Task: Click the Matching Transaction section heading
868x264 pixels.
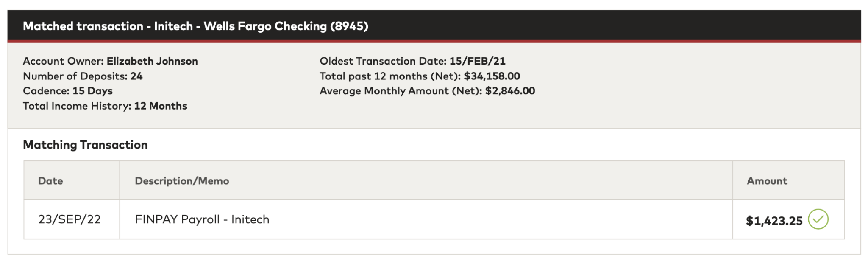Action: 85,145
